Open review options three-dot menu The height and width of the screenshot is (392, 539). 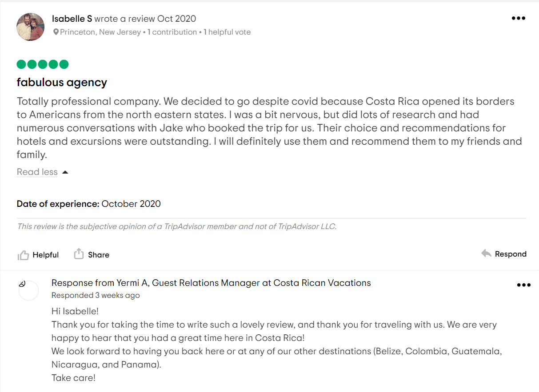tap(519, 19)
